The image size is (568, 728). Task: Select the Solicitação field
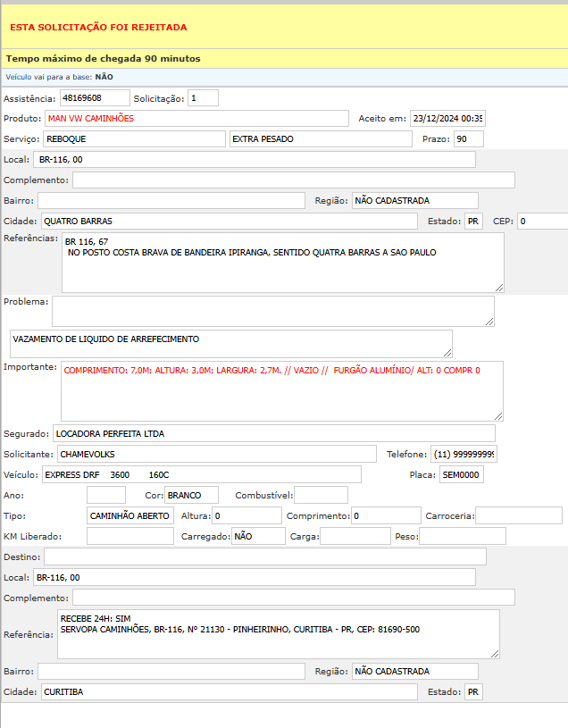[x=202, y=97]
